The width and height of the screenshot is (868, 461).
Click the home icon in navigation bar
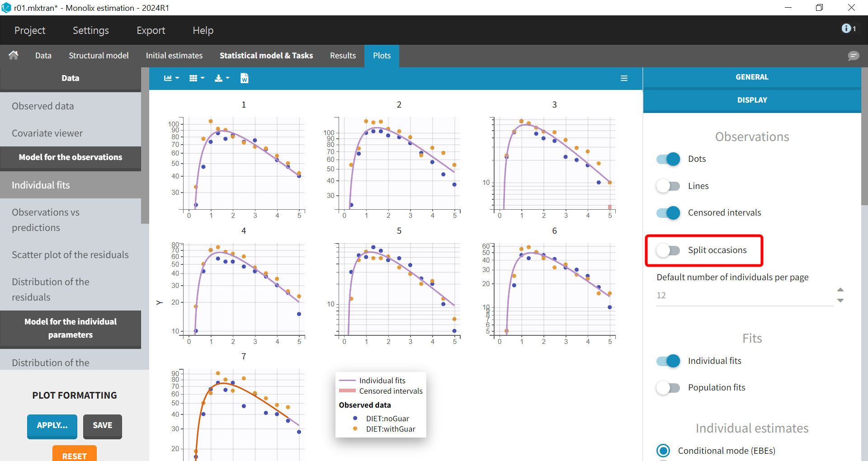[14, 55]
